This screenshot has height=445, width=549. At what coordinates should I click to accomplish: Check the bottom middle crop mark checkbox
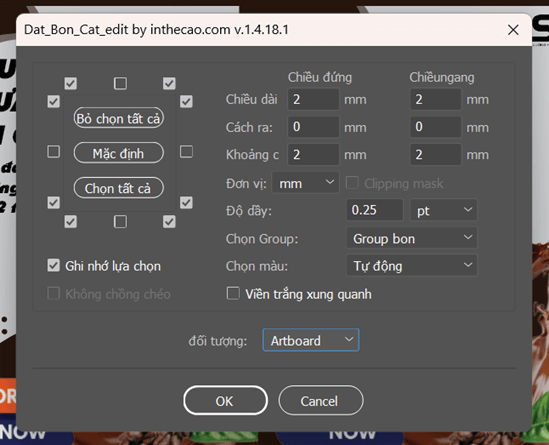pos(120,222)
